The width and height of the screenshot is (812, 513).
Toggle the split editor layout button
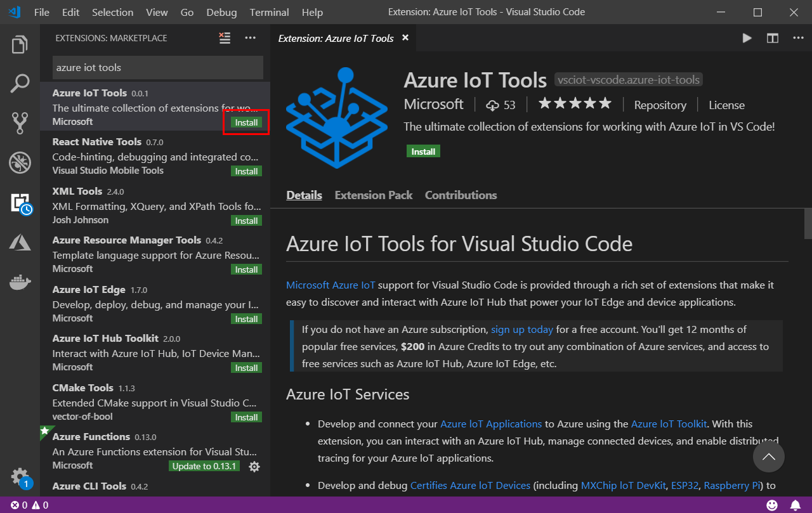coord(772,38)
